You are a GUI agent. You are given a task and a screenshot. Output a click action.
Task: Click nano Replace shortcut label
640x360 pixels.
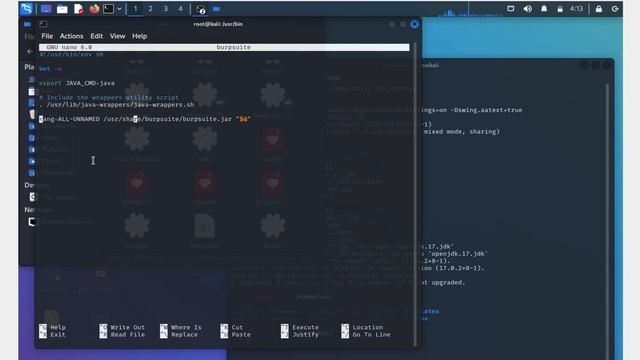(184, 335)
